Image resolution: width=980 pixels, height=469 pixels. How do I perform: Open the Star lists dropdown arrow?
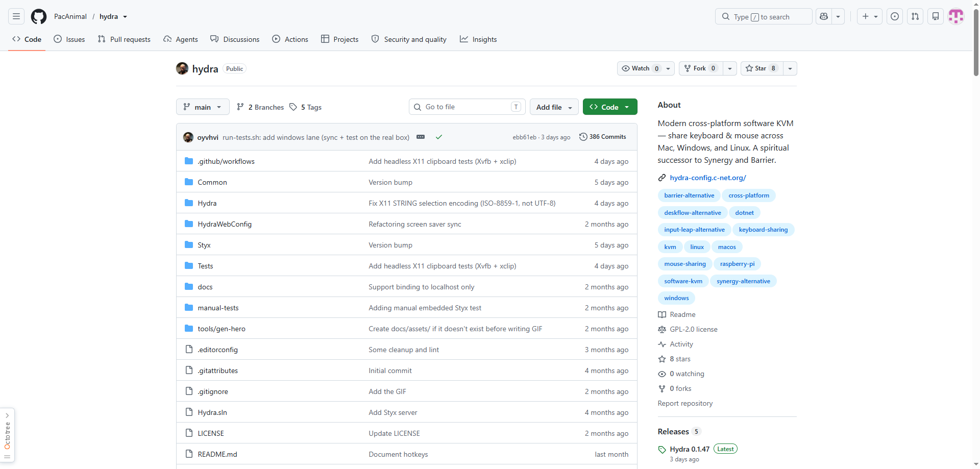click(x=790, y=68)
